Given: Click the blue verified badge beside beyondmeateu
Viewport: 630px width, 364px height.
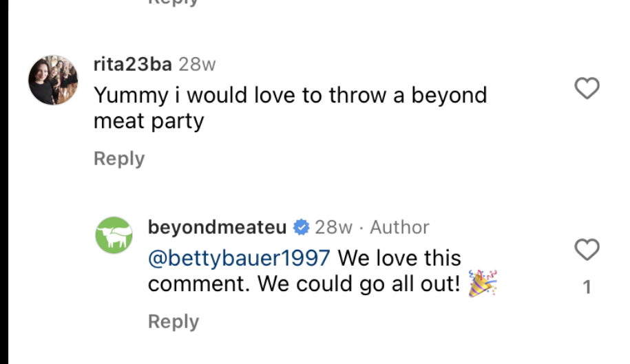Looking at the screenshot, I should 301,227.
